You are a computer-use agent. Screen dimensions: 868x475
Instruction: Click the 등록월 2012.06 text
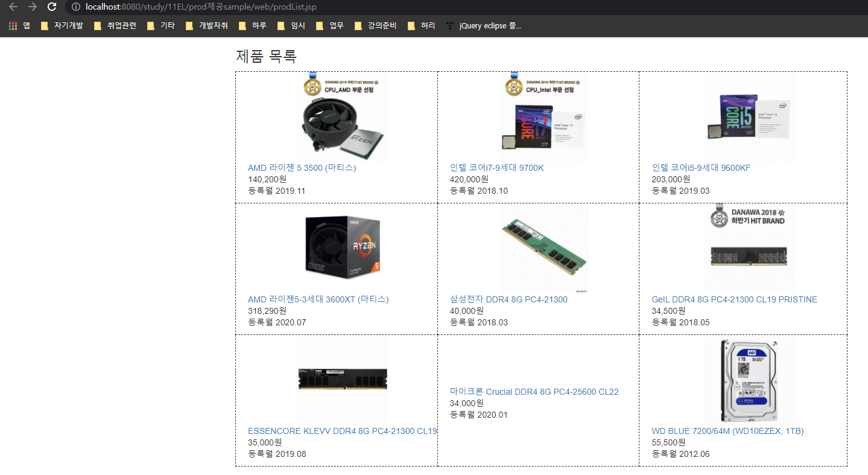[x=681, y=454]
